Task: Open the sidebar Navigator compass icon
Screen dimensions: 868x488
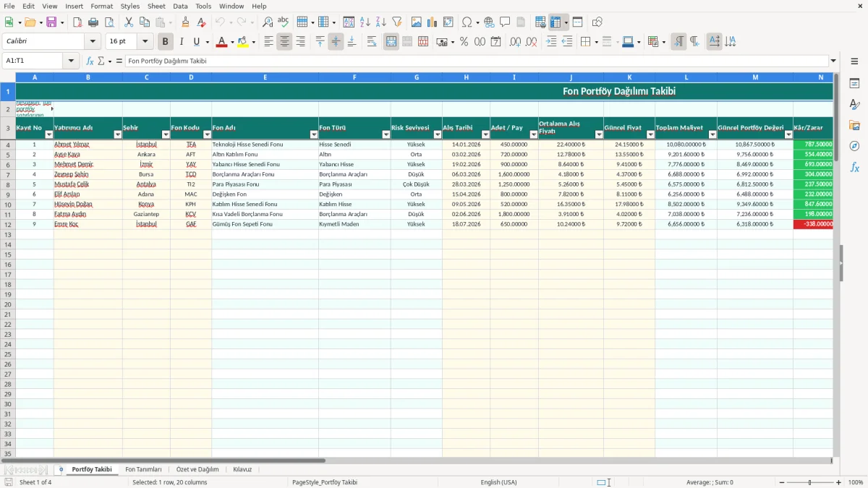Action: point(854,146)
